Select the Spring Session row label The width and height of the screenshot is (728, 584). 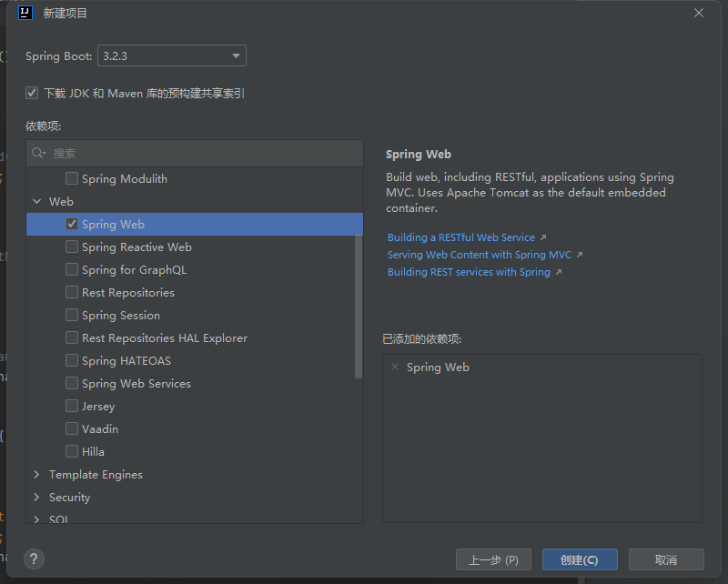[x=121, y=316]
